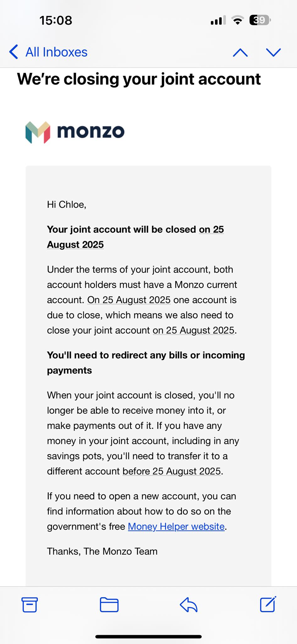
Task: Tap the Monzo logo image
Action: [x=75, y=132]
